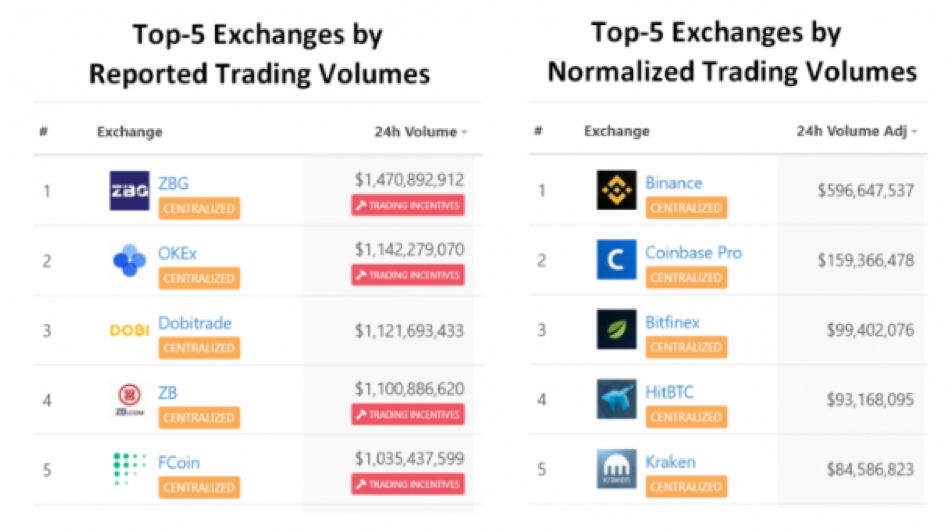
Task: Click the Bitfinex leaf logo icon
Action: (616, 329)
